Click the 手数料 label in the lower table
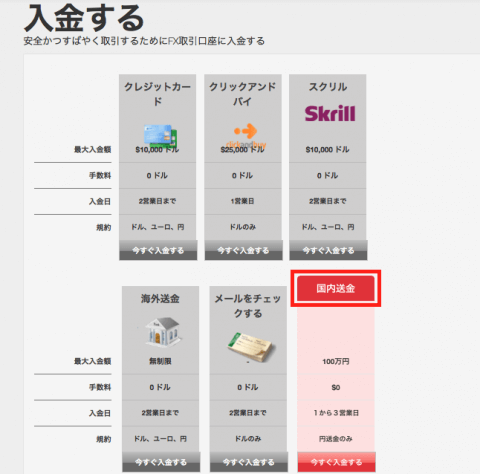The height and width of the screenshot is (474, 480). point(100,387)
